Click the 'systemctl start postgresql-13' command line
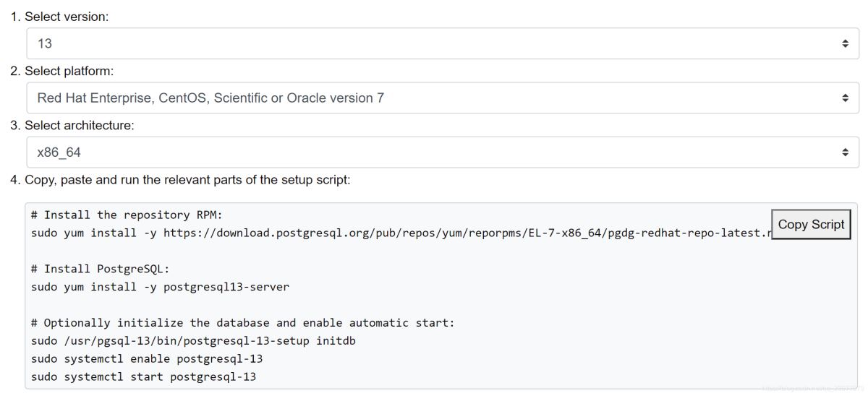The height and width of the screenshot is (396, 868). tap(143, 377)
